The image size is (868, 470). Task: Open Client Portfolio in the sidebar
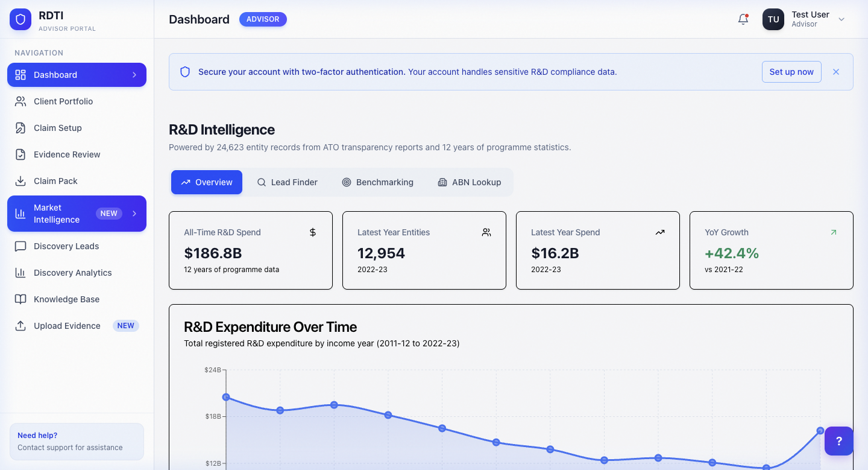point(77,101)
